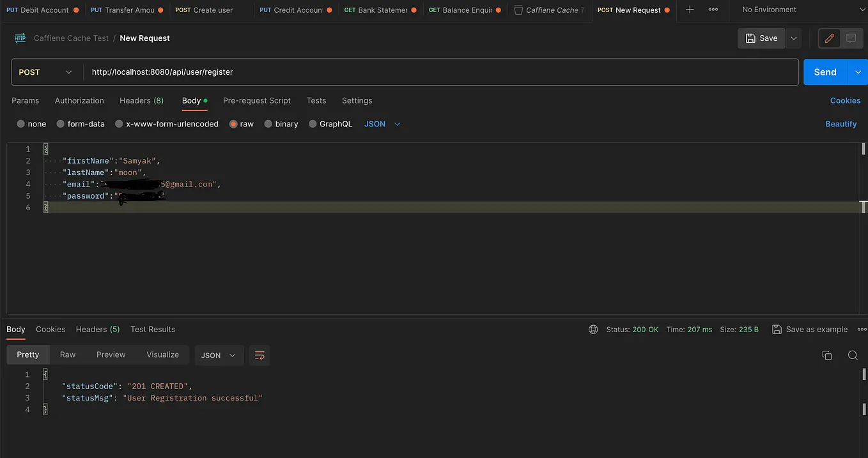Beautify the JSON request body
This screenshot has width=868, height=458.
point(841,124)
